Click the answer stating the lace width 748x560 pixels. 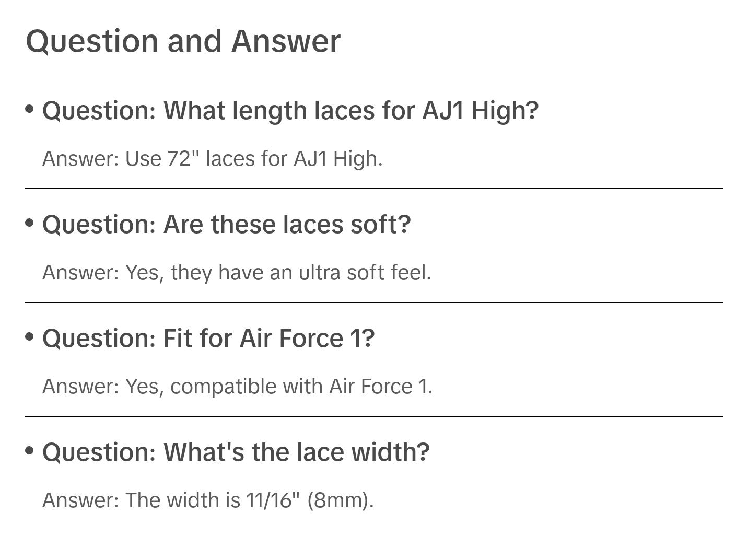[208, 500]
